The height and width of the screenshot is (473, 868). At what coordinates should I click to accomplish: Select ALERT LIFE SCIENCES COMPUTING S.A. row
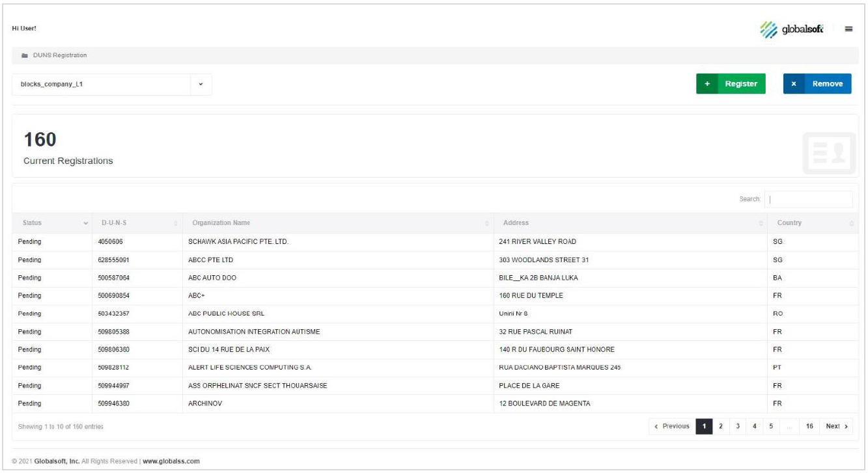tap(435, 368)
